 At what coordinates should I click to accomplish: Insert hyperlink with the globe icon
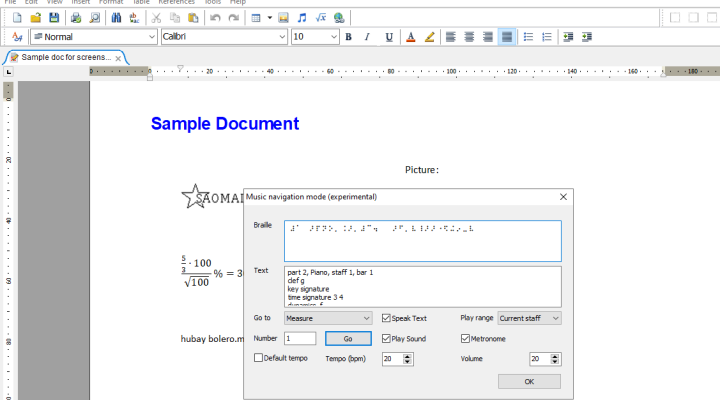(x=339, y=18)
